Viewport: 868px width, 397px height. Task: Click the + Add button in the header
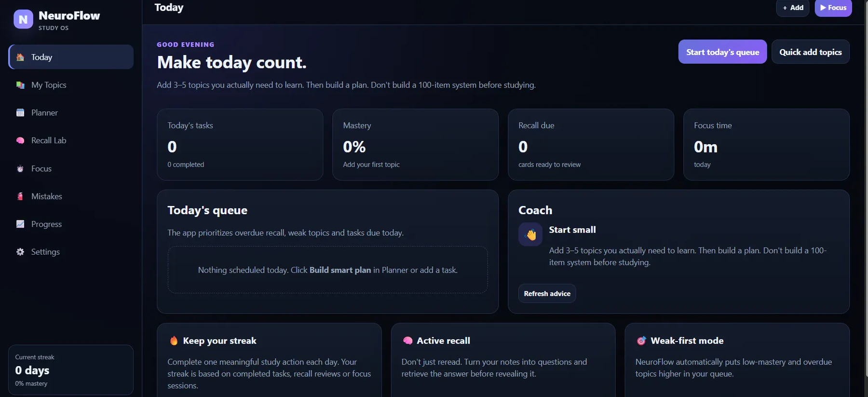(793, 8)
